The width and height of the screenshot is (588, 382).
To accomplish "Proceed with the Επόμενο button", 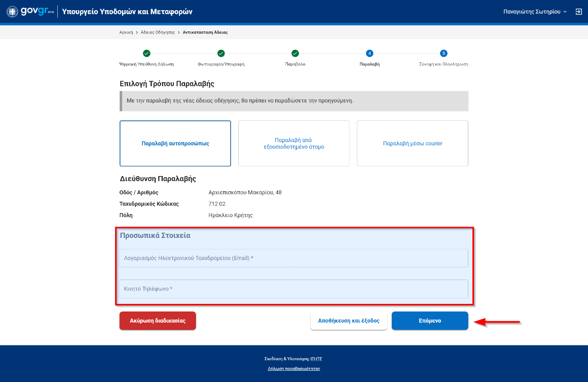I will coord(430,321).
